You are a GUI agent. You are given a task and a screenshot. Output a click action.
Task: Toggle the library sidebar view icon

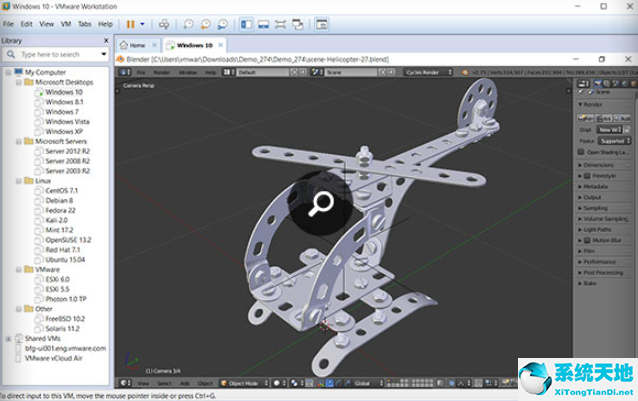[x=246, y=24]
